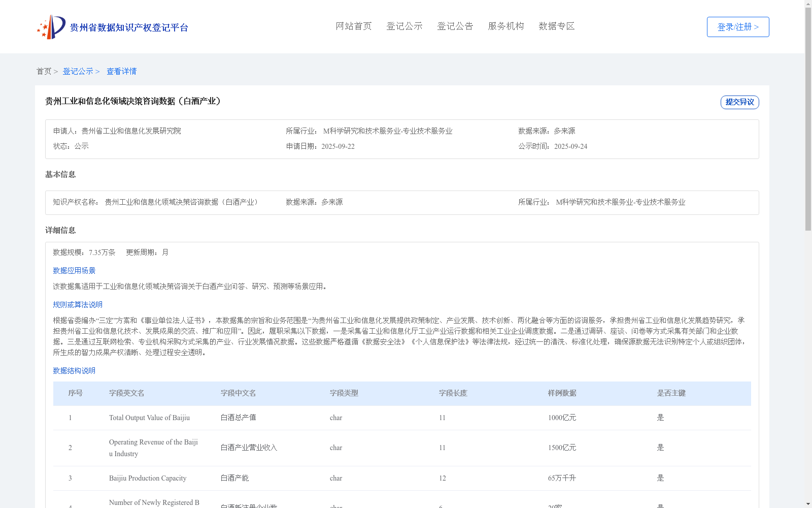Select 服务机构 in the top menu
This screenshot has height=508, width=812.
[506, 26]
